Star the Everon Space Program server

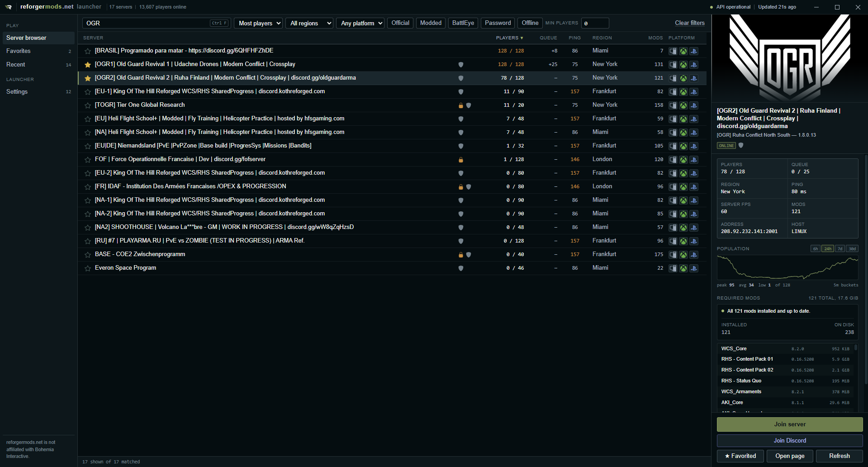pyautogui.click(x=88, y=268)
